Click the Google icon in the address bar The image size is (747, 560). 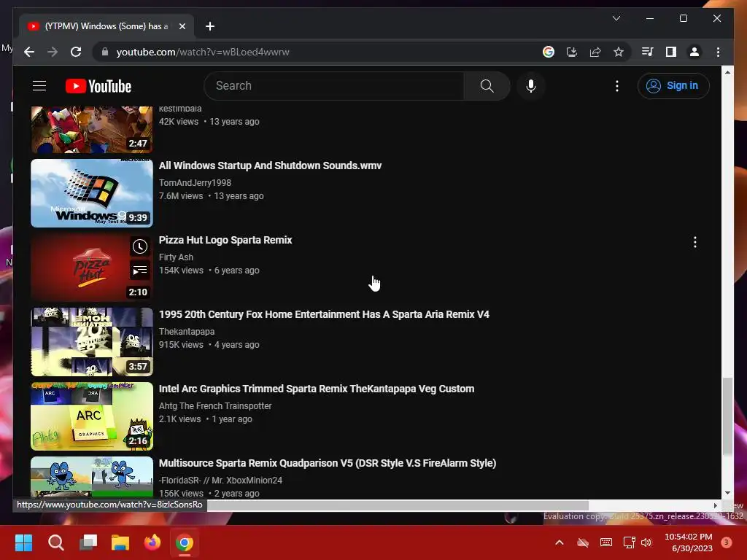pyautogui.click(x=549, y=52)
